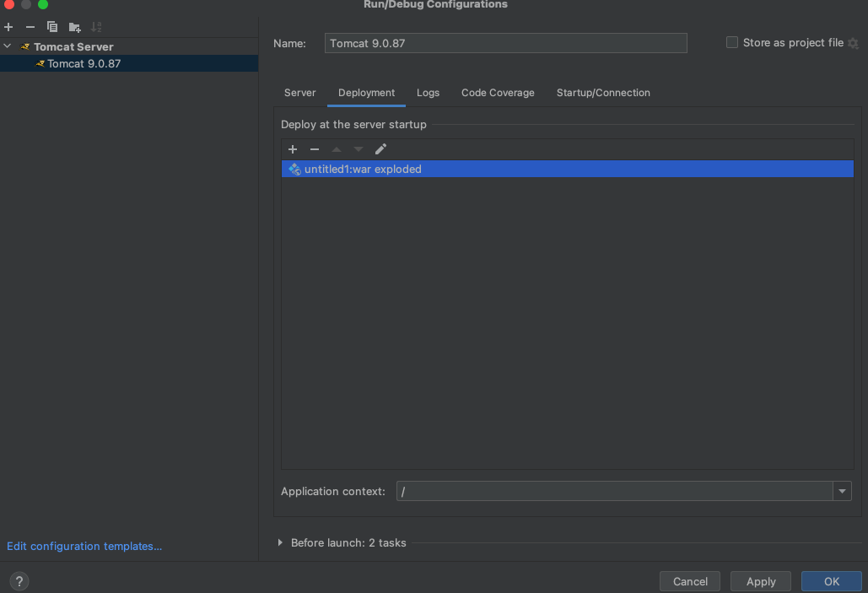Click the green zoom window button
This screenshot has width=868, height=593.
[x=43, y=4]
